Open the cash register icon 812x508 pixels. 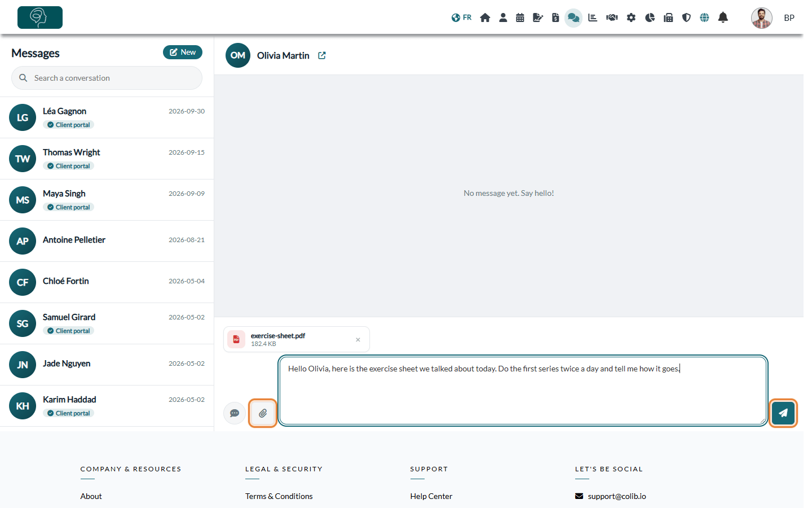click(668, 17)
